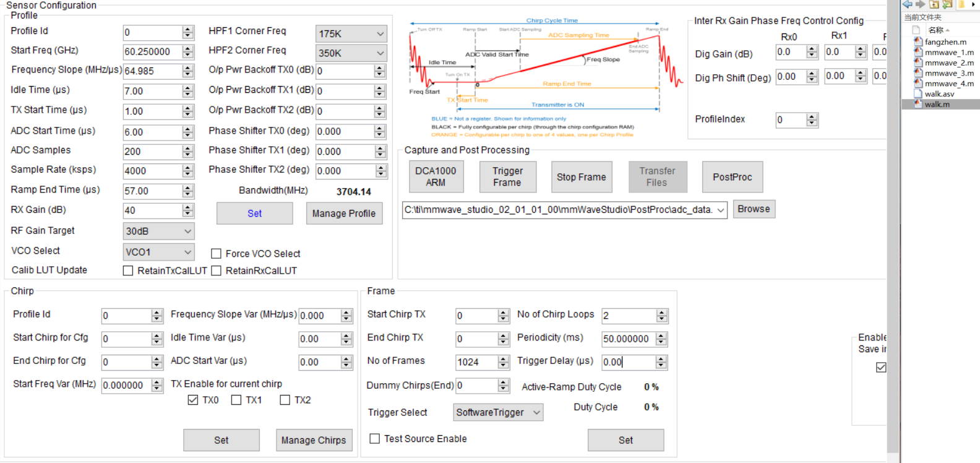The image size is (980, 463).
Task: Tick the RetainRxCalLUT checkbox
Action: 216,270
